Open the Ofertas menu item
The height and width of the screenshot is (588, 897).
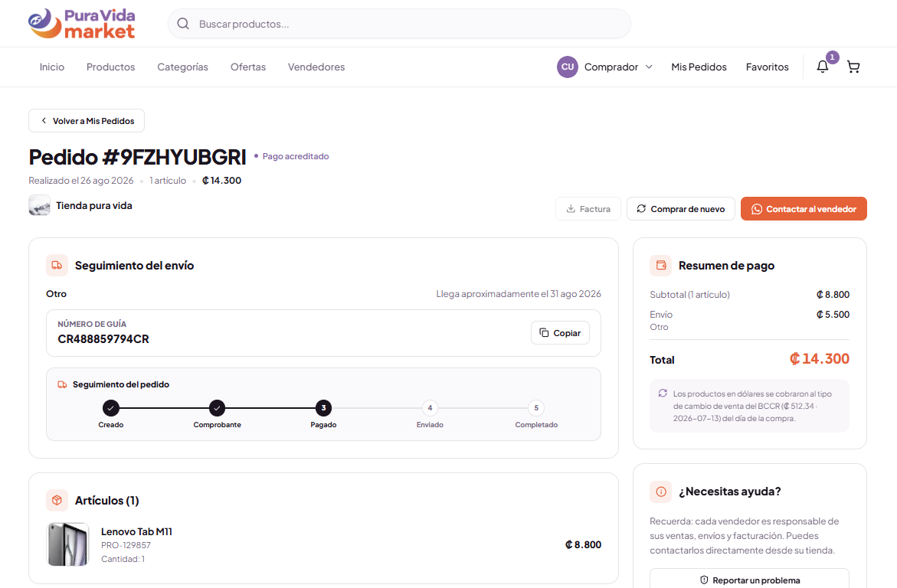(x=248, y=67)
